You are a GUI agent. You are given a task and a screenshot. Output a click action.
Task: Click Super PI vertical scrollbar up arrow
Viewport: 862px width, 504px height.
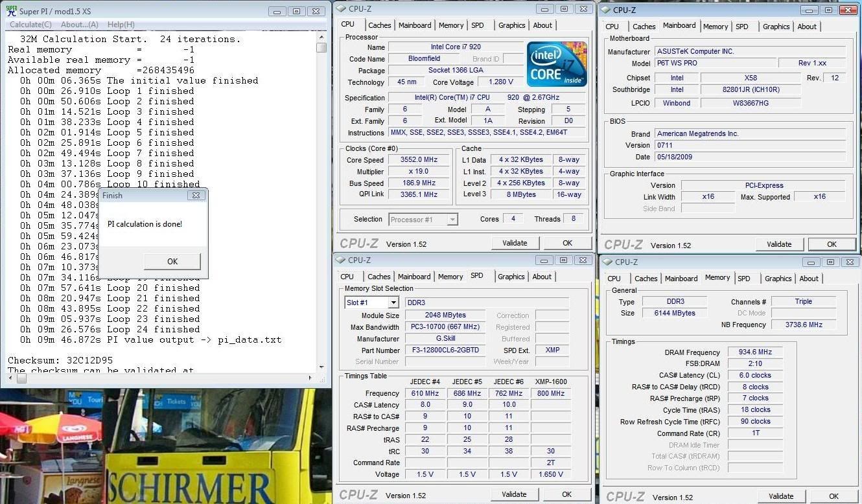[x=321, y=38]
